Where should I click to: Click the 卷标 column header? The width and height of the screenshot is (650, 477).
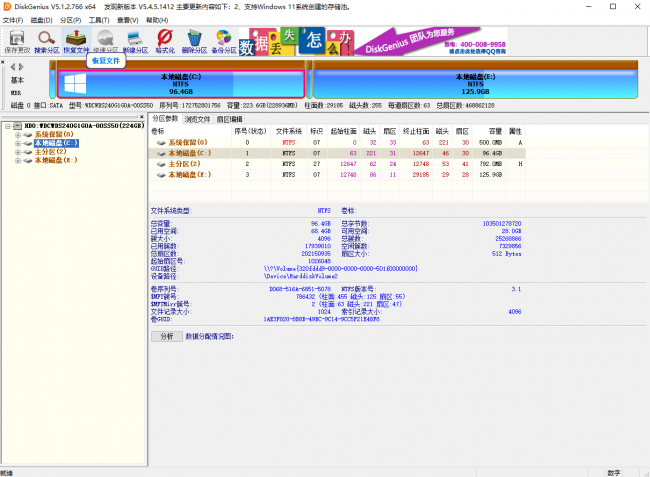click(190, 131)
